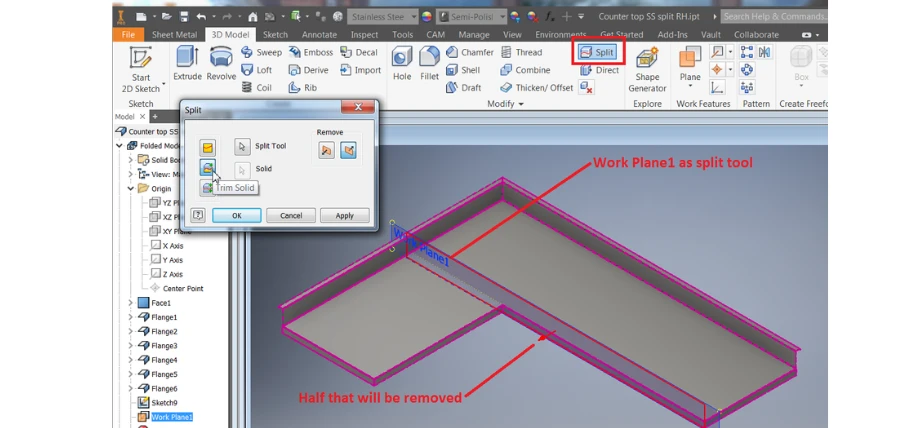
Task: Activate the Thicken/ Offset tool
Action: [536, 87]
